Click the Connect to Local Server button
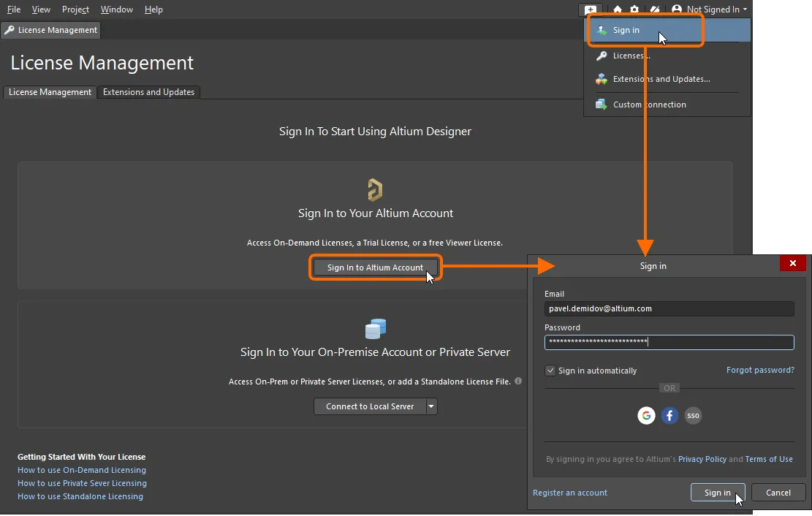This screenshot has width=812, height=516. [370, 406]
